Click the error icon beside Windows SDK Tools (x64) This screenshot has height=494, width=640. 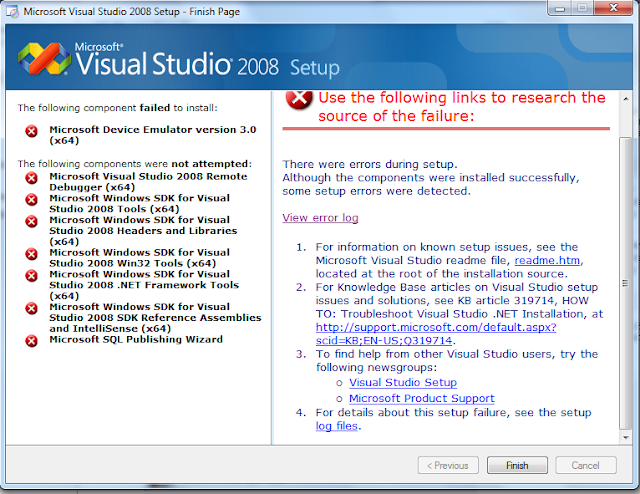tap(31, 200)
